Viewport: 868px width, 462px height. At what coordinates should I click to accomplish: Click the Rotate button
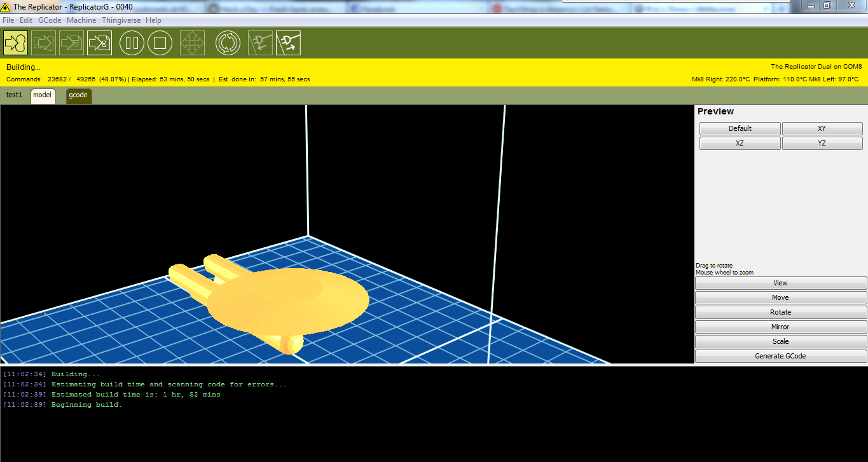tap(781, 313)
